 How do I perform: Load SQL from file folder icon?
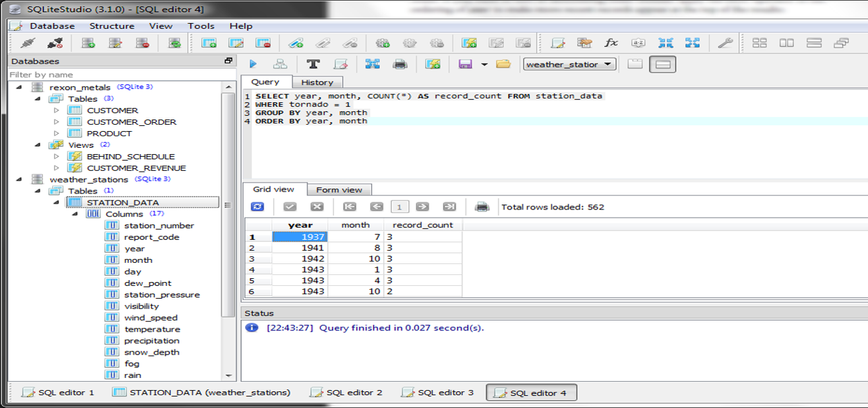pyautogui.click(x=503, y=64)
